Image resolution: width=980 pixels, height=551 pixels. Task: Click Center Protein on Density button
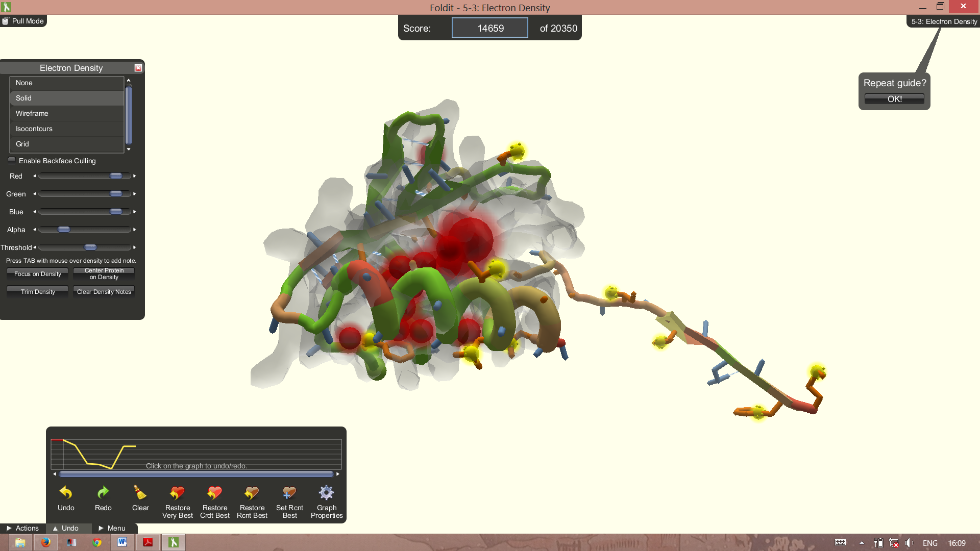(104, 274)
